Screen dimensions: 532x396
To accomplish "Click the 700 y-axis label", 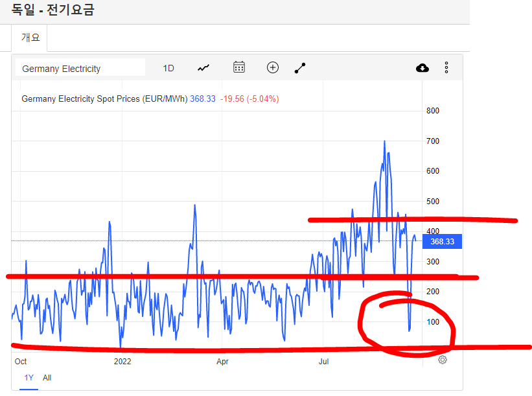I will pos(433,141).
